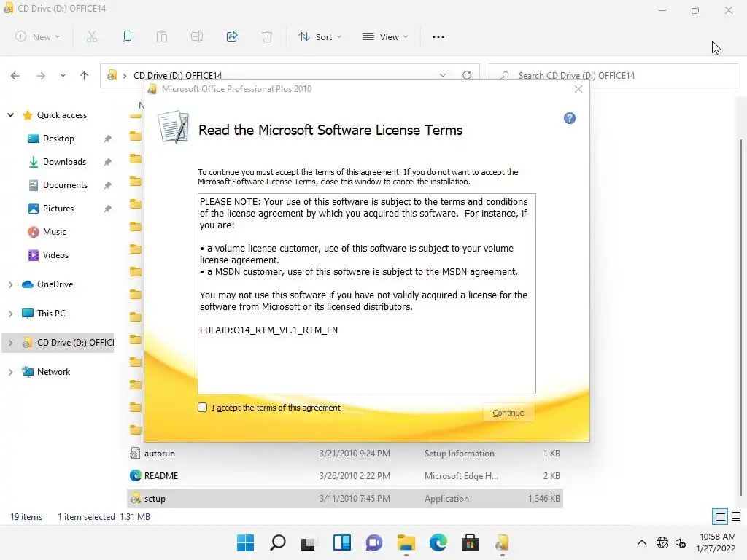Screen dimensions: 747x560
Task: Close the Microsoft Office setup dialog
Action: pyautogui.click(x=578, y=89)
